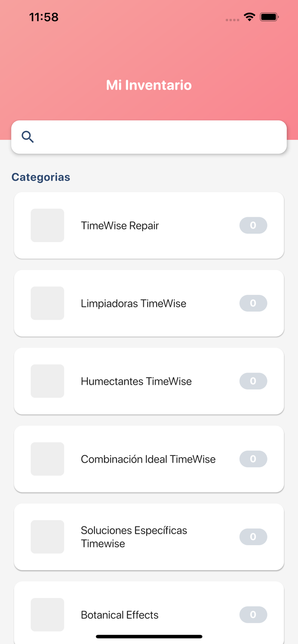298x644 pixels.
Task: Click the Wi-Fi icon in the status bar
Action: tap(250, 17)
